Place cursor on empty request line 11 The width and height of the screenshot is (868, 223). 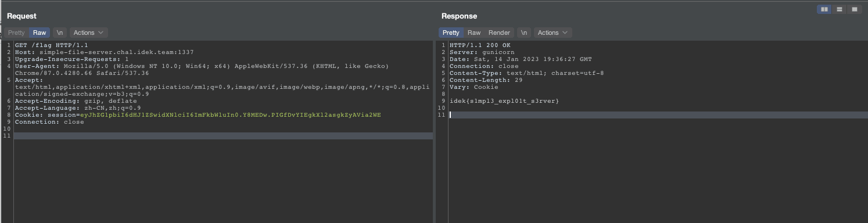pyautogui.click(x=224, y=136)
